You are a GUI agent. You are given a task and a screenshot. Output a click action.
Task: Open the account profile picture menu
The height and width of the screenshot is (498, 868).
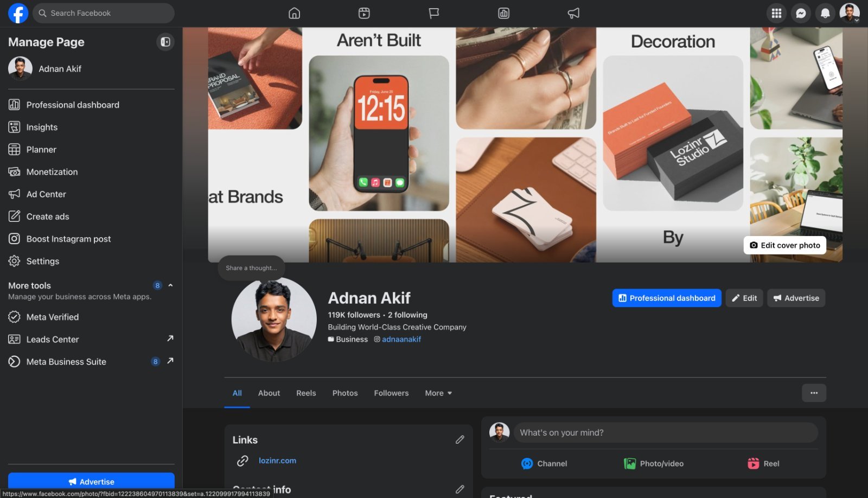click(x=850, y=13)
